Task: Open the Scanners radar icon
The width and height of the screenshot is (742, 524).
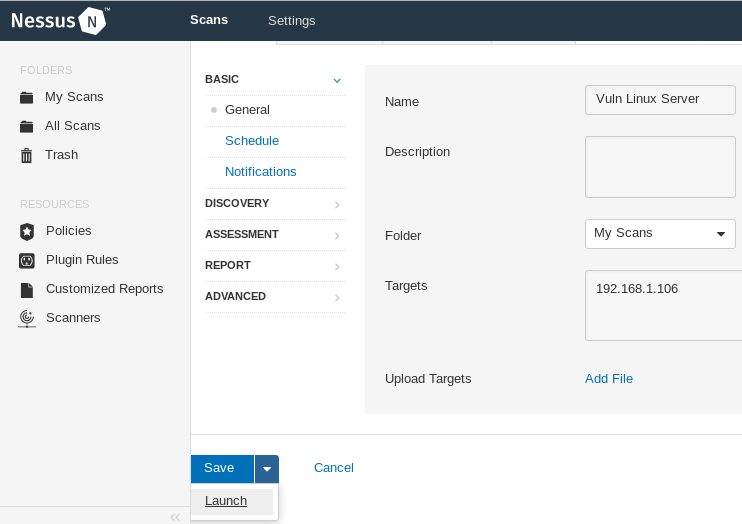Action: click(27, 318)
